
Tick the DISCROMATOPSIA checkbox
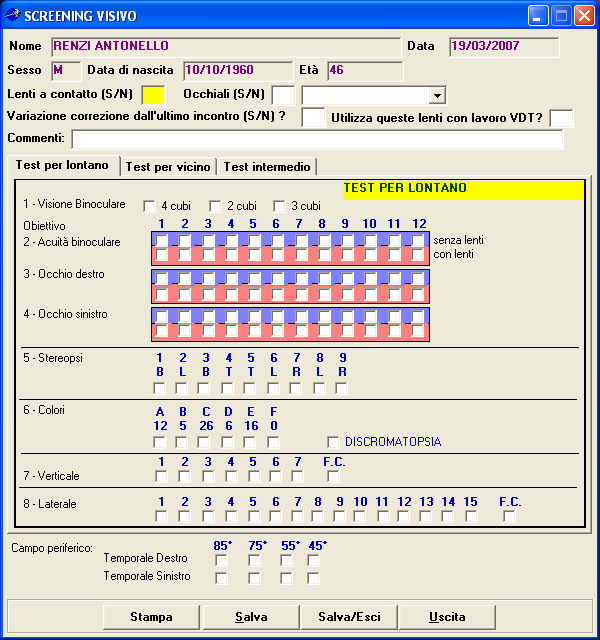(333, 442)
